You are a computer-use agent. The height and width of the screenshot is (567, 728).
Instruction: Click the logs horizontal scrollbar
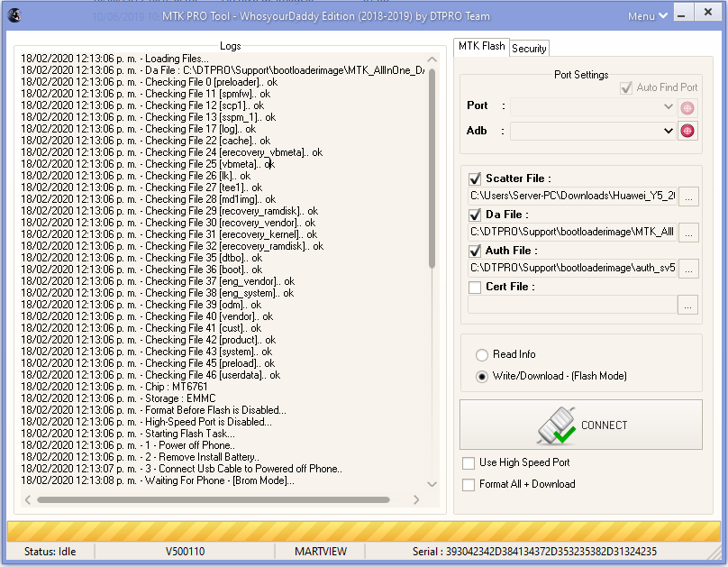tap(213, 499)
